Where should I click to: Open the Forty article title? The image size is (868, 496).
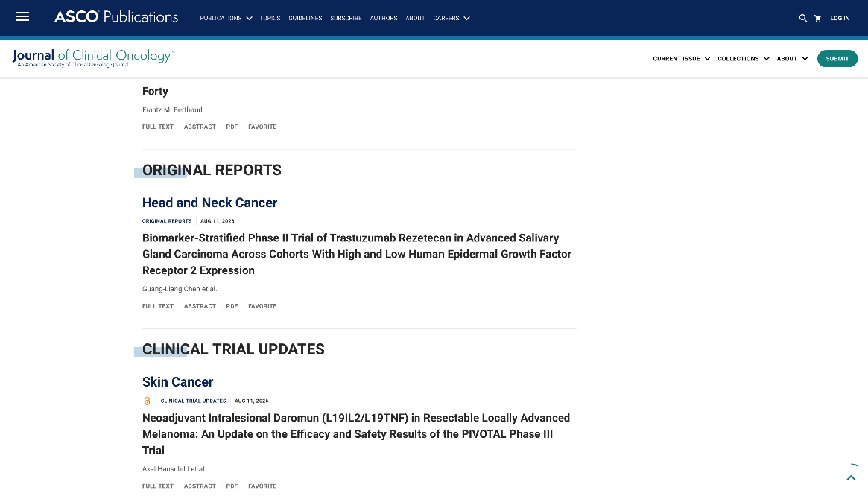coord(155,92)
